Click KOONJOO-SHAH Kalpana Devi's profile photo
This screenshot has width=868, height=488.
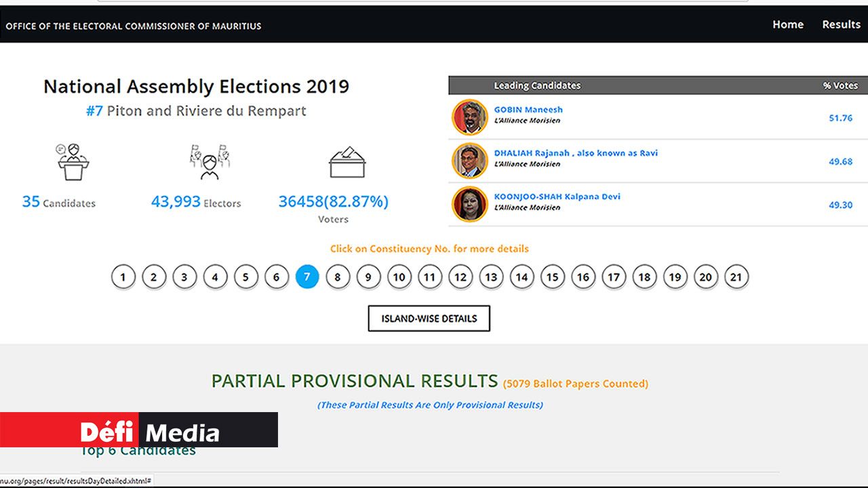pyautogui.click(x=469, y=204)
